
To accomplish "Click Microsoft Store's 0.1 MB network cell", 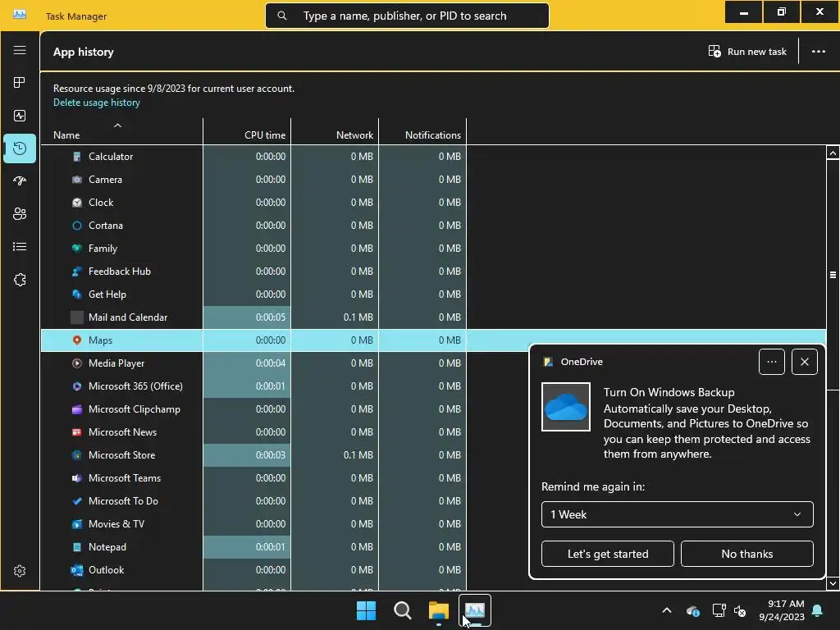I will click(x=335, y=455).
